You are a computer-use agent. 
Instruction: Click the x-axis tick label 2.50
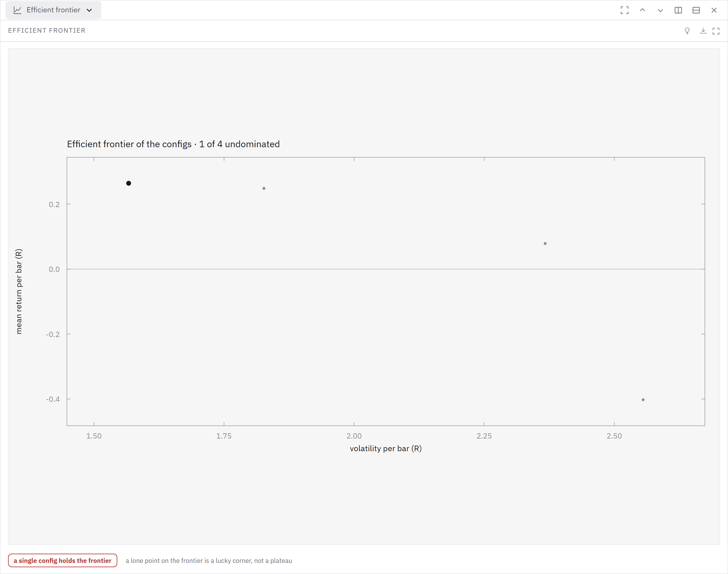(x=614, y=436)
